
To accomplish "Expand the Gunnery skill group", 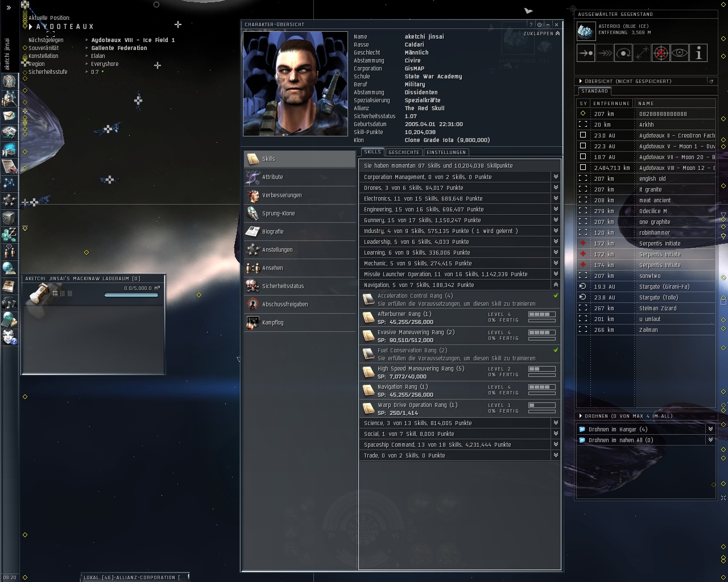I will click(x=556, y=220).
